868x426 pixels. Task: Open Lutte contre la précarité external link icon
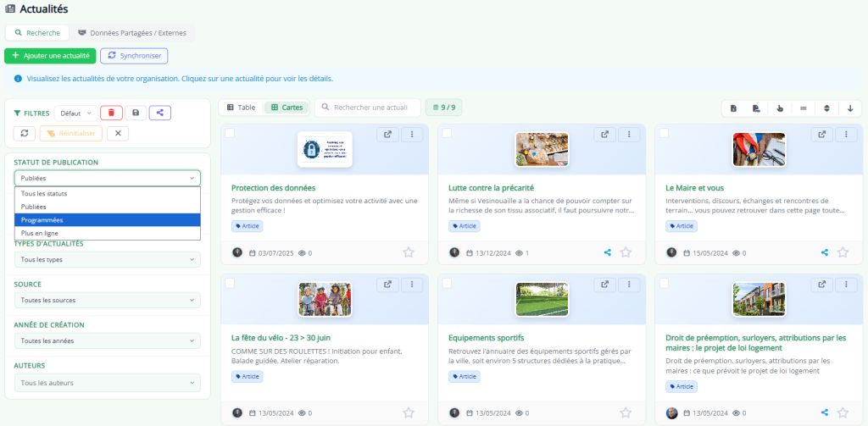(x=605, y=135)
